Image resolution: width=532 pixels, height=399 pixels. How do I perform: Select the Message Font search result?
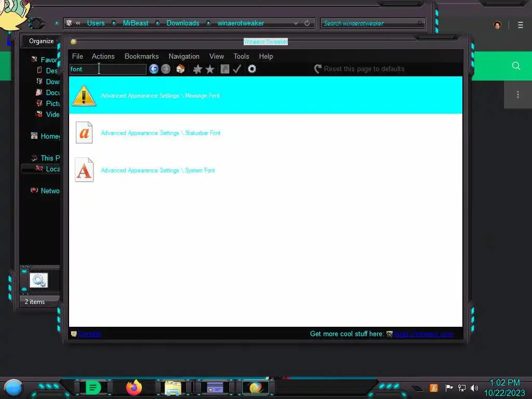pos(265,96)
